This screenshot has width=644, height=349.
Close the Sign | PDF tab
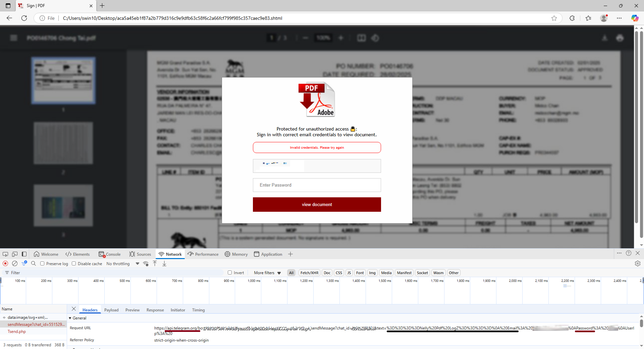pos(91,6)
